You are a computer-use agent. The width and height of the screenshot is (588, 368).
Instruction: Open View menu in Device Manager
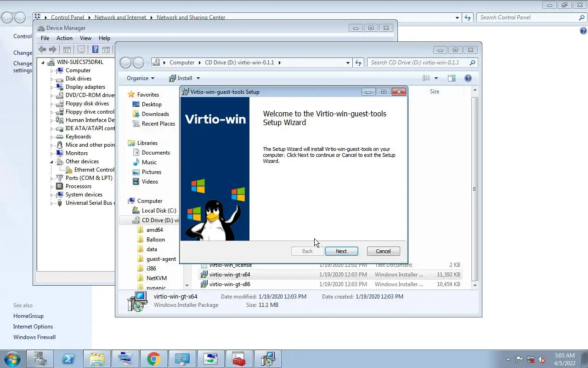click(x=85, y=38)
